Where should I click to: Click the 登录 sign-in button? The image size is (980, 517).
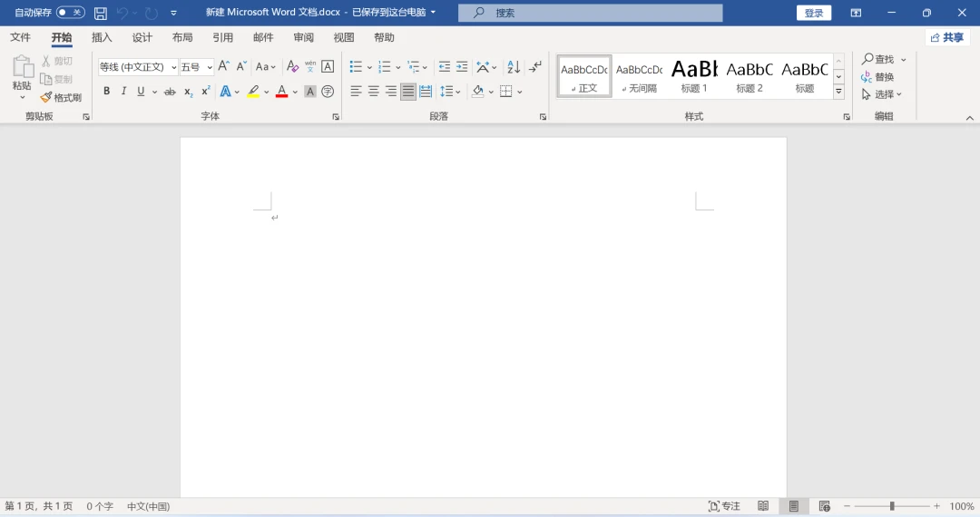point(814,13)
